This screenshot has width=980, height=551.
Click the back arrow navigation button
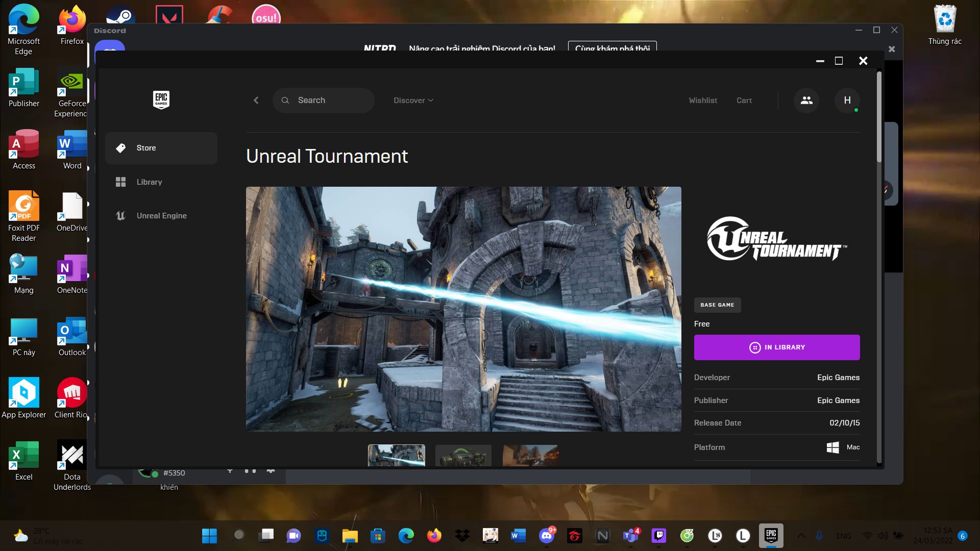tap(256, 101)
